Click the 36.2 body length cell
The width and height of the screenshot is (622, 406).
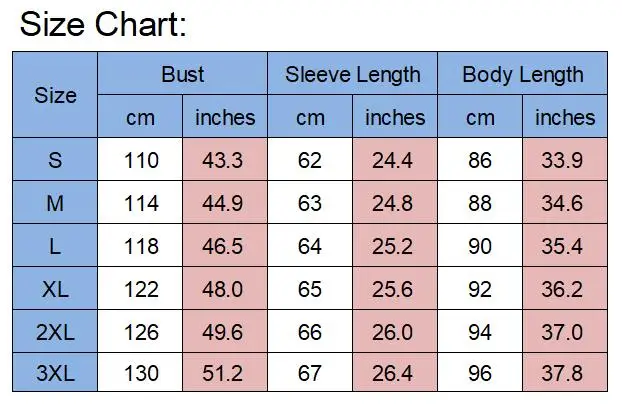tap(565, 289)
